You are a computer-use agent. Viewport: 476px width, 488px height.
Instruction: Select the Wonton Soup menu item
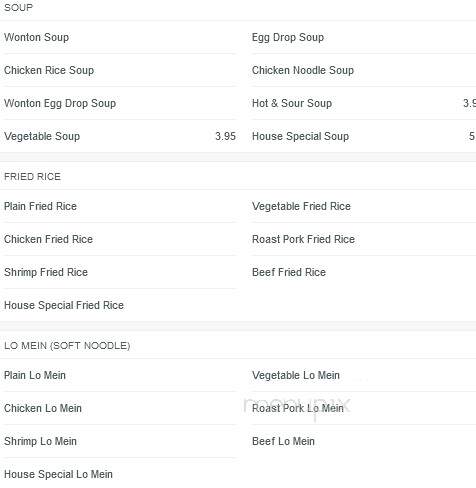pos(37,37)
